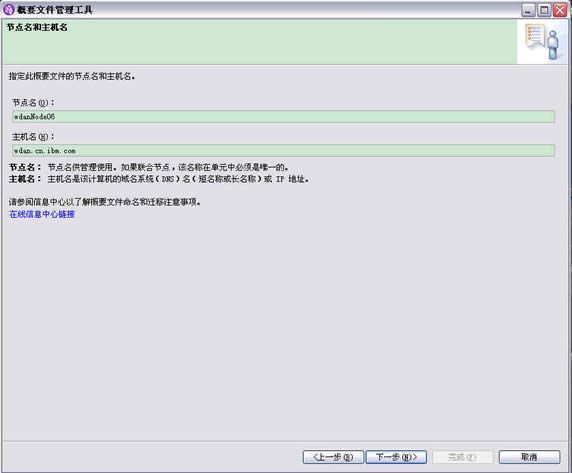Minimize the 概要文件管理工具 window
Screen dimensions: 572x473
528,10
